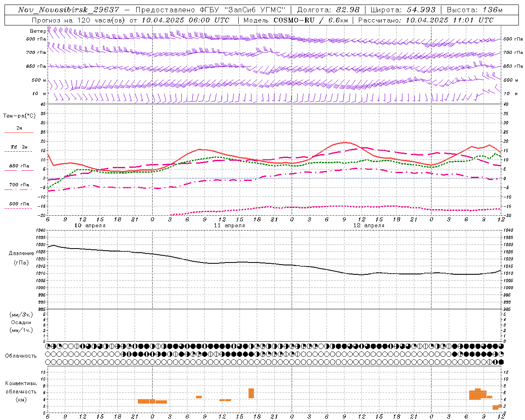The height and width of the screenshot is (420, 525).
Task: Click the 'Высота: 136м' value
Action: coord(475,10)
